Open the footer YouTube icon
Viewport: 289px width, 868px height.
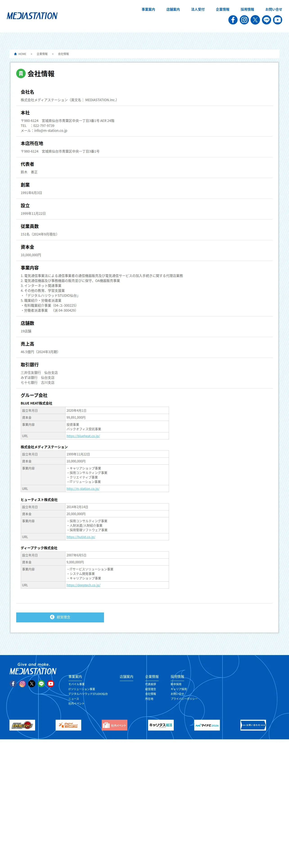[51, 684]
